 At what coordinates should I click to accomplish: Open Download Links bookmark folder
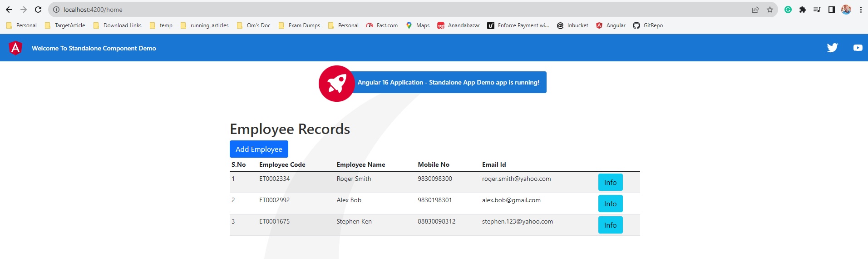118,25
